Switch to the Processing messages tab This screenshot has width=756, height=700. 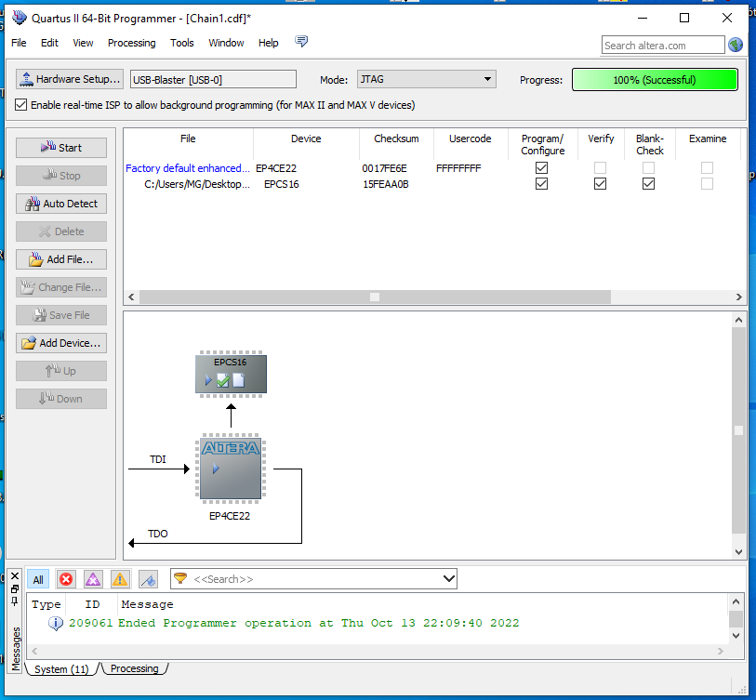click(x=135, y=668)
